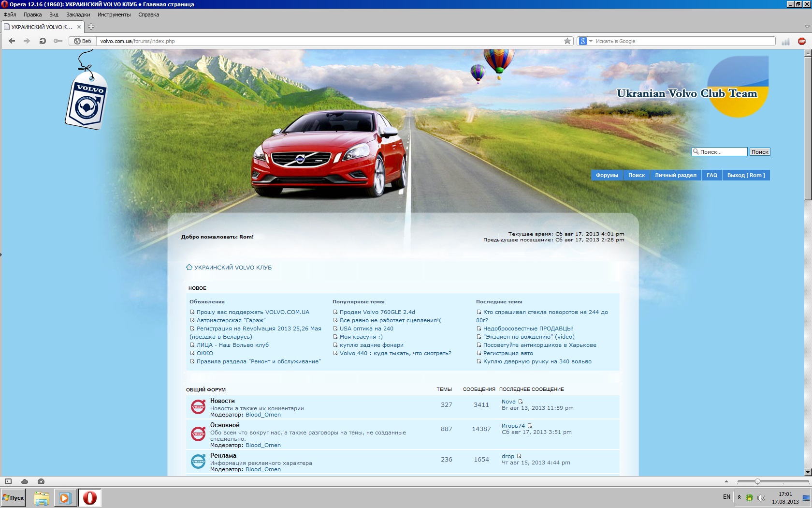
Task: Open the Инструменты menu
Action: click(114, 15)
